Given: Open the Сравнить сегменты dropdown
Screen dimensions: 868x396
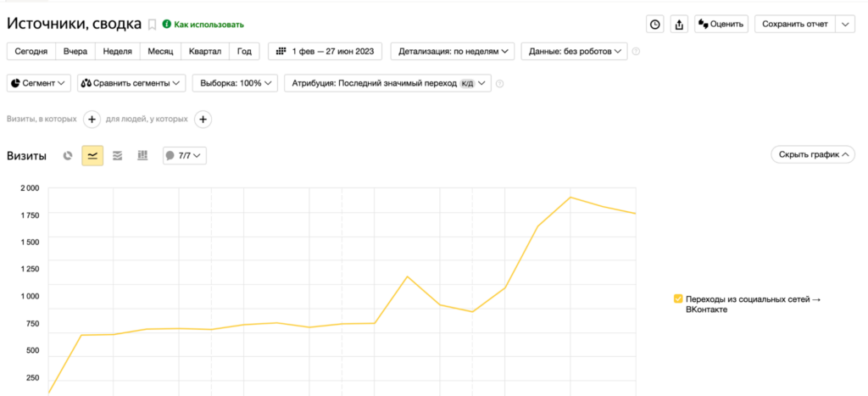Looking at the screenshot, I should tap(131, 83).
